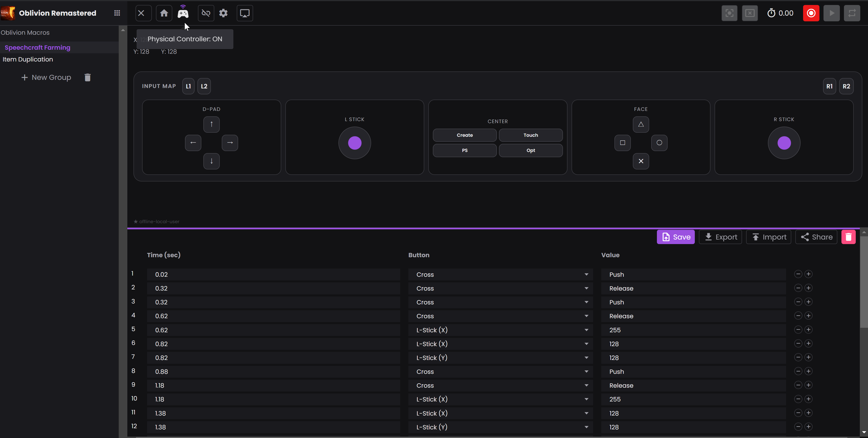Open Button dropdown for row 2
The width and height of the screenshot is (868, 438).
(500, 289)
